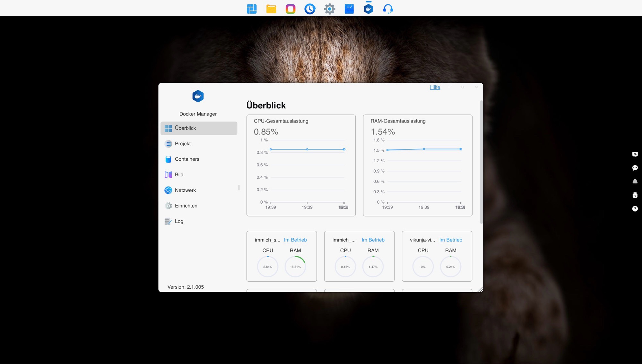The image size is (642, 364).
Task: Open the settings gear icon in dock
Action: click(x=329, y=9)
